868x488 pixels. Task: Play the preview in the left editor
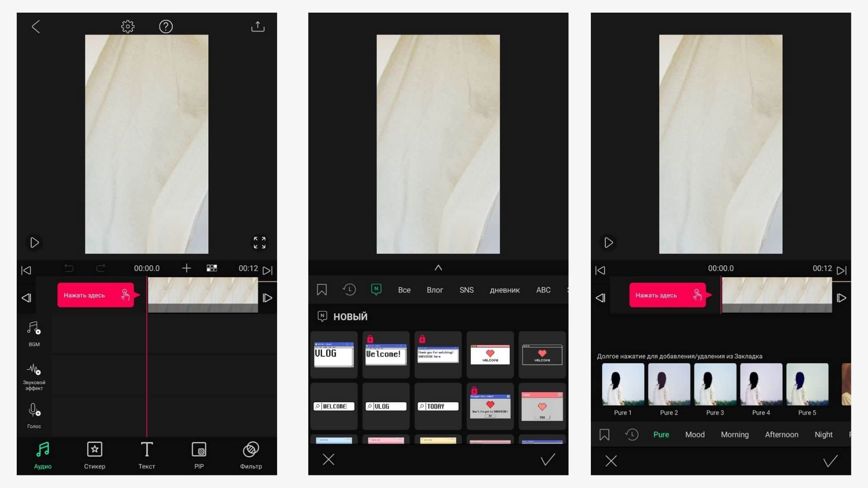pos(34,243)
